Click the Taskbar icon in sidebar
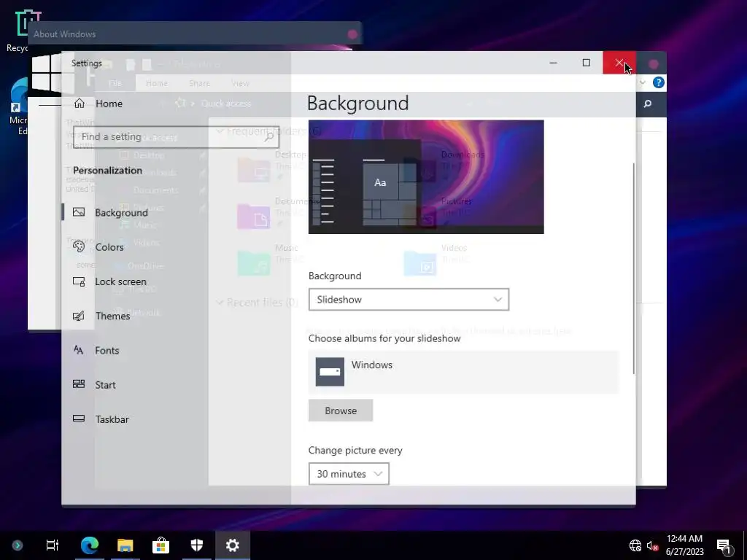 tap(79, 419)
